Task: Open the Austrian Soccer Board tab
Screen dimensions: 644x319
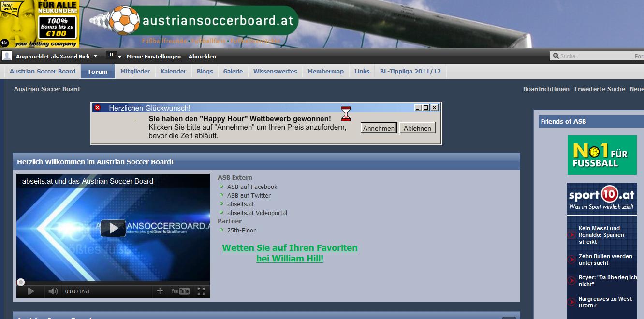Action: click(43, 71)
